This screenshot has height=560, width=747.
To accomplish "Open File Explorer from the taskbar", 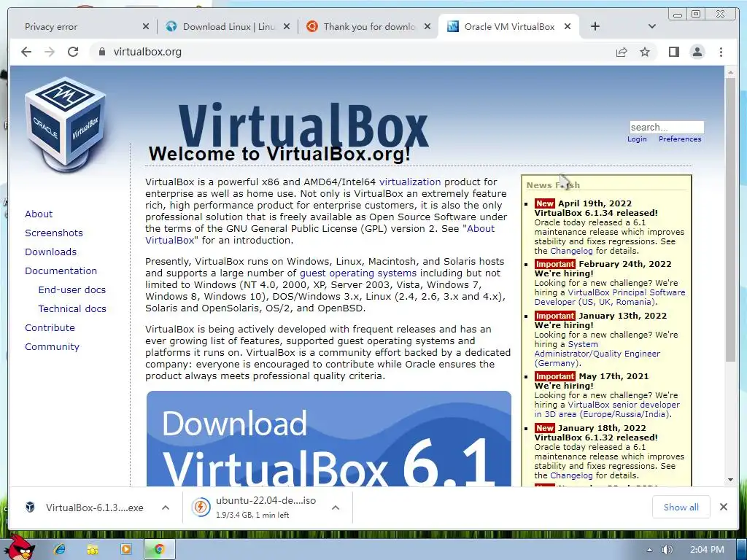I will pos(93,550).
